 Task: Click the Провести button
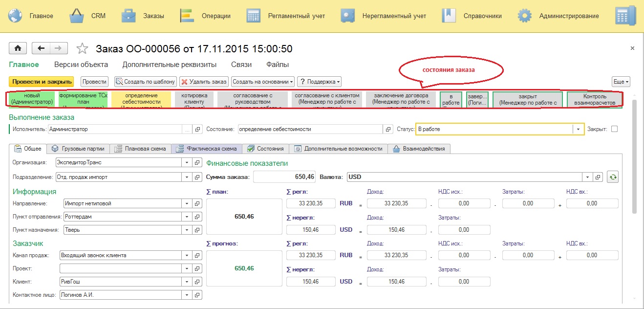[x=95, y=82]
